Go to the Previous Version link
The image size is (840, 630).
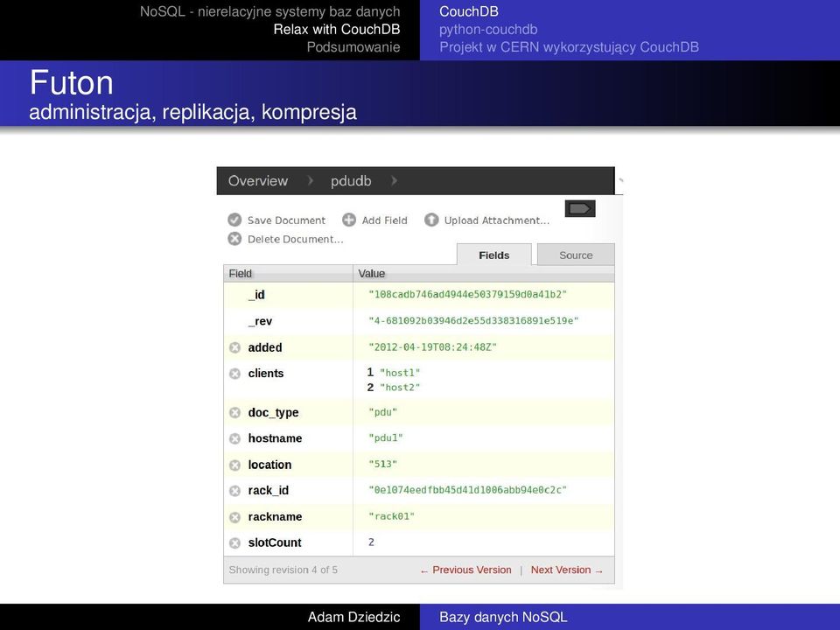(x=465, y=570)
